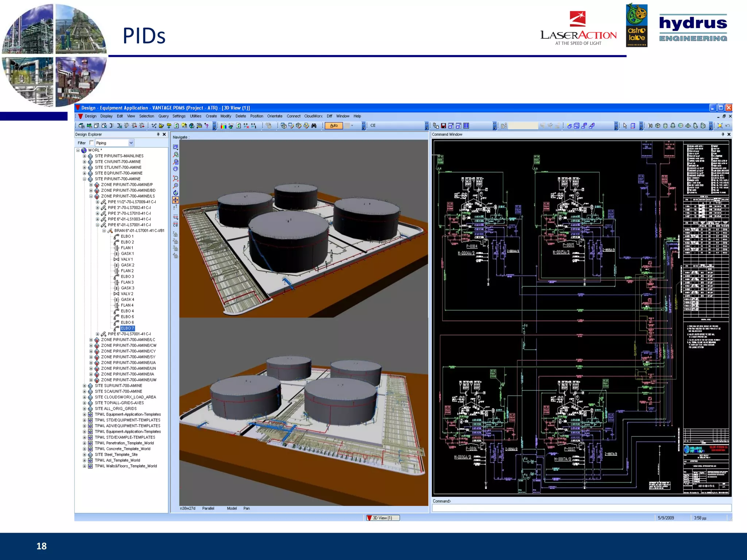
Task: Select the Pan tool in 3D view toolbar
Action: pos(175,200)
